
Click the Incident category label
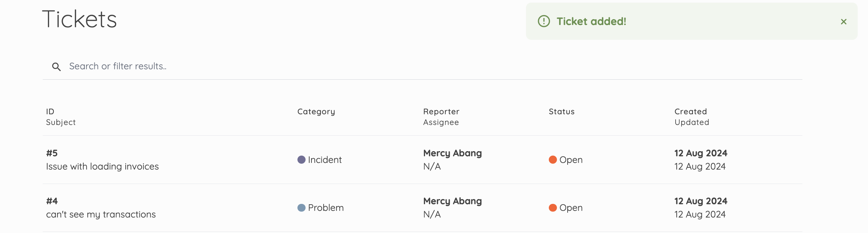[325, 160]
